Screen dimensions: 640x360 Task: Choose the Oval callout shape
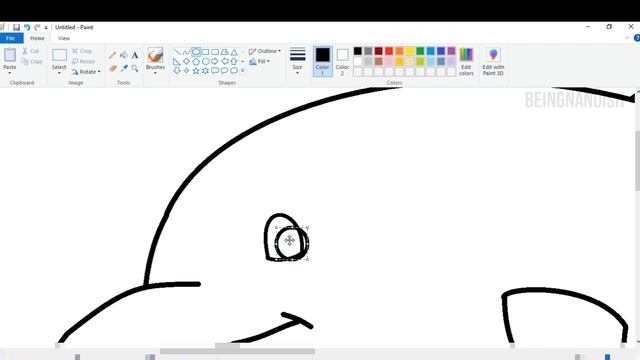[224, 71]
